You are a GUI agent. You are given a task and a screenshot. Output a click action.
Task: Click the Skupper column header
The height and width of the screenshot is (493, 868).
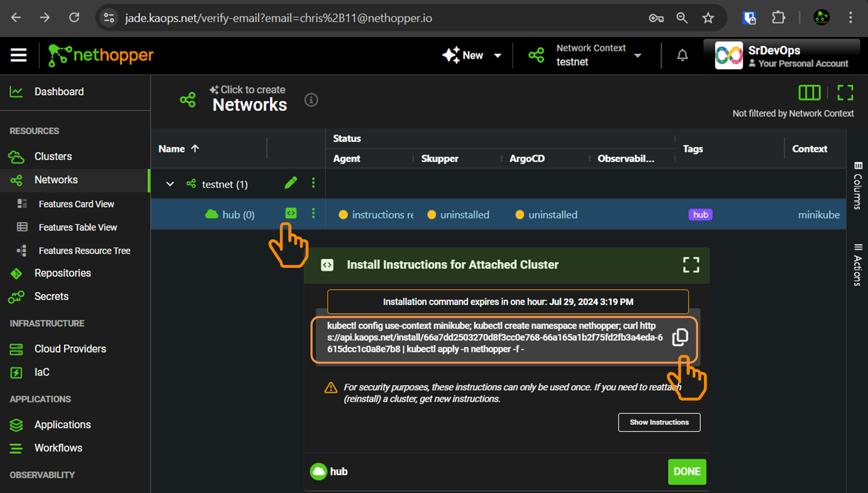[x=440, y=158]
